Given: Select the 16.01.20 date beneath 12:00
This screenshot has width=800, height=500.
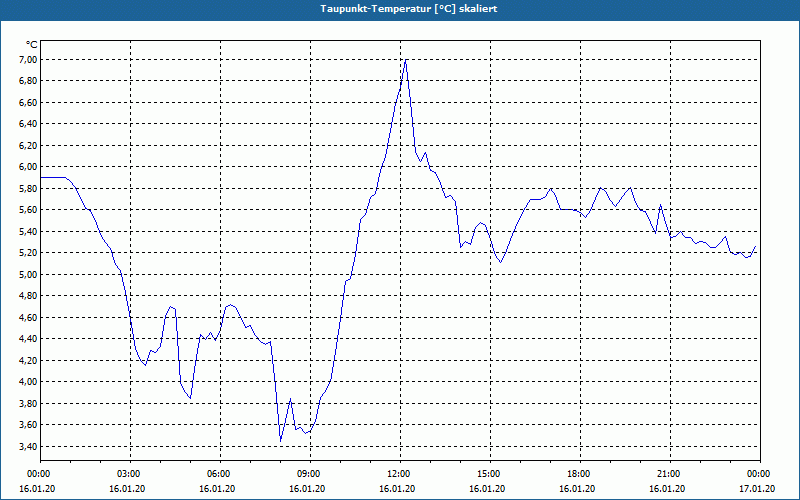Looking at the screenshot, I should click(397, 489).
